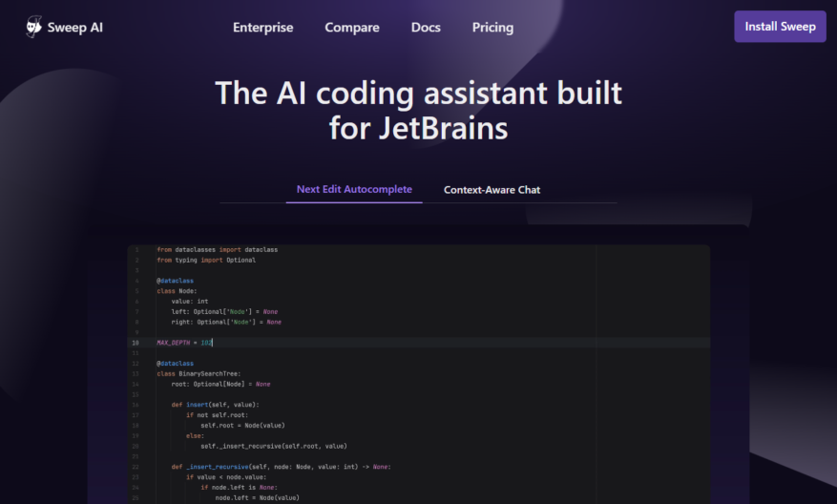View the Pricing page
The width and height of the screenshot is (837, 504).
tap(492, 28)
